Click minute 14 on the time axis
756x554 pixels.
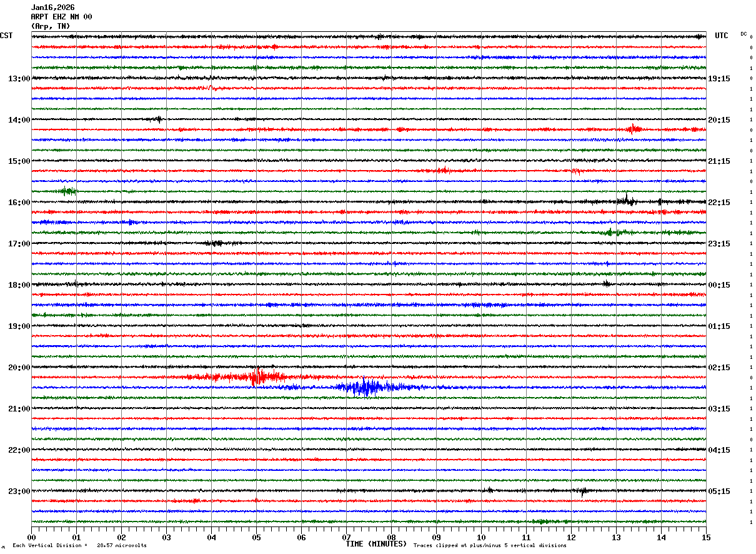(x=661, y=537)
